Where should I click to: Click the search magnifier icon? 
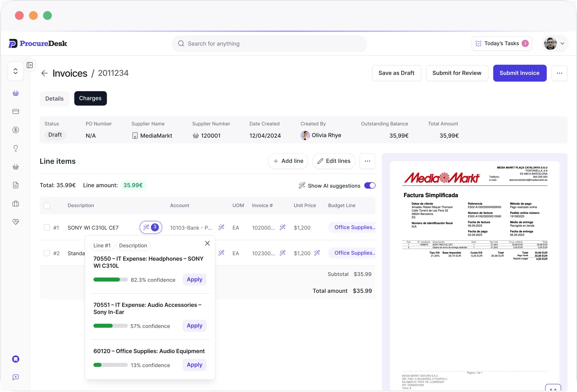point(181,44)
